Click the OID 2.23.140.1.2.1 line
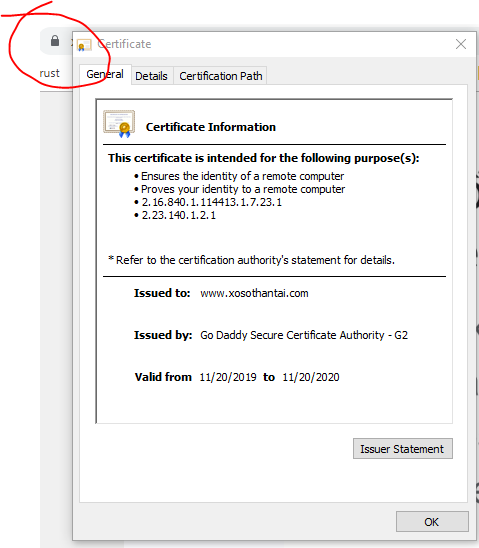This screenshot has width=479, height=548. tap(179, 215)
